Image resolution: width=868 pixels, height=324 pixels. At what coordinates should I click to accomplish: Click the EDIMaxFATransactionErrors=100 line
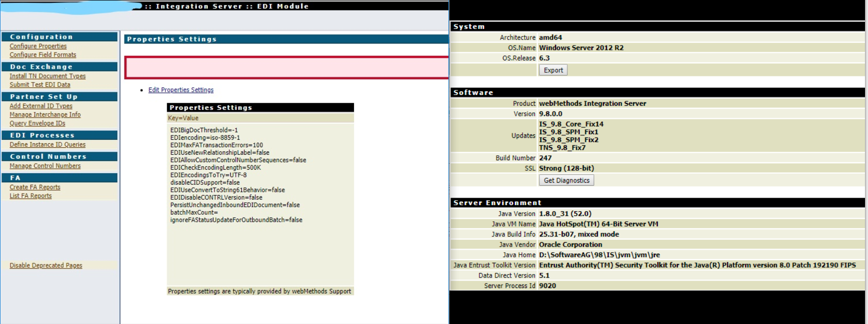pos(216,145)
